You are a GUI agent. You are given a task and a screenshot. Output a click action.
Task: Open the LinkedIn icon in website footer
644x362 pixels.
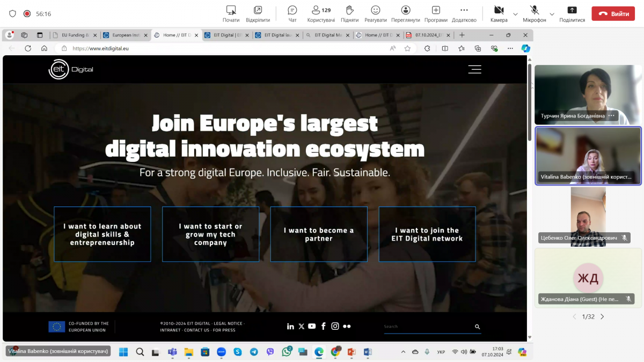point(290,326)
